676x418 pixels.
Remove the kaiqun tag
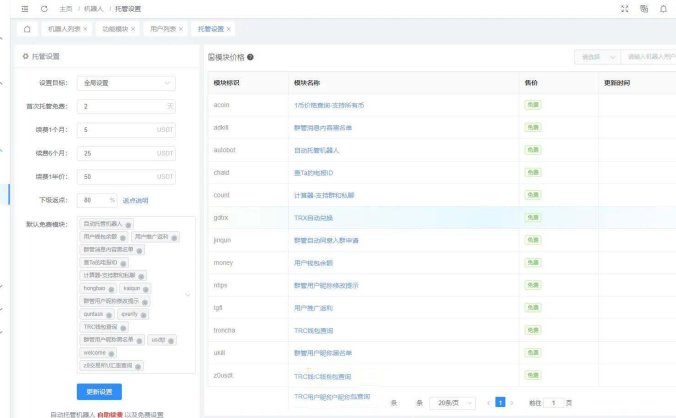point(146,290)
